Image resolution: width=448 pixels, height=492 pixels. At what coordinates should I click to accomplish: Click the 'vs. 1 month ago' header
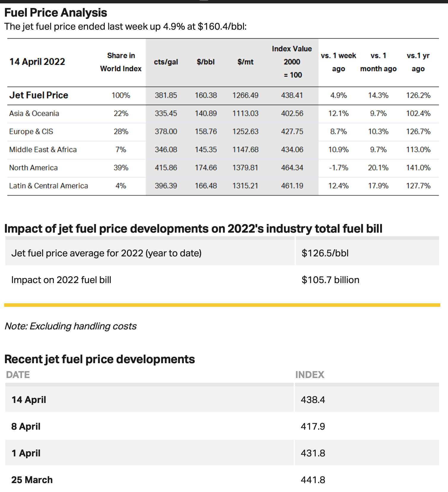378,62
